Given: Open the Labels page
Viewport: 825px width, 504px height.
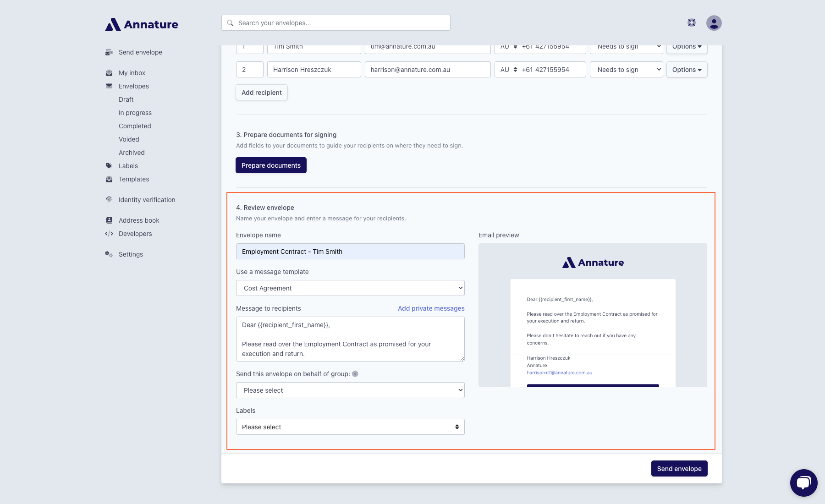Looking at the screenshot, I should pyautogui.click(x=128, y=166).
